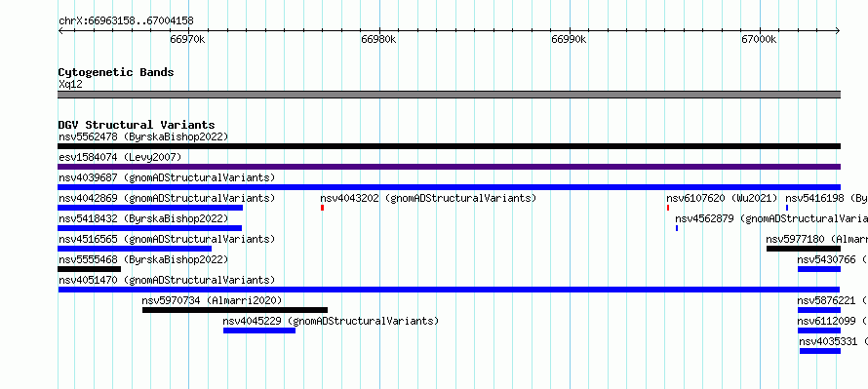868x389 pixels.
Task: Select the nsv4045229 blue variant bar
Action: click(259, 331)
